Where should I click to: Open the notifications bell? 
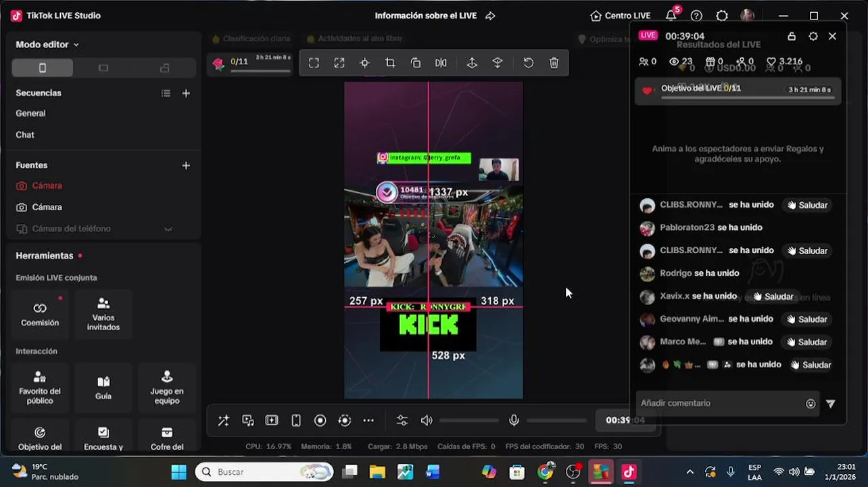(x=671, y=15)
